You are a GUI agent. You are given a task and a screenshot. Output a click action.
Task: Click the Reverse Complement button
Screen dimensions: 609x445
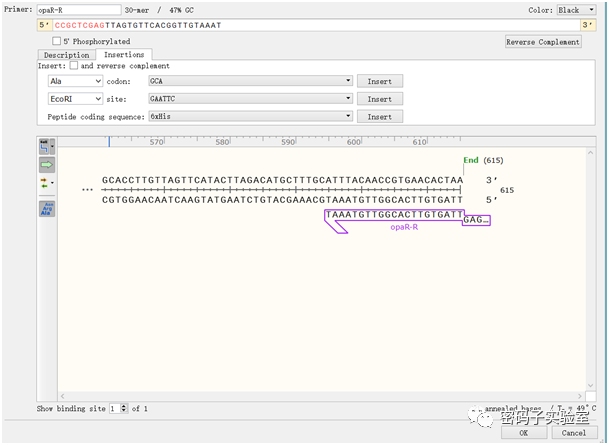coord(543,42)
